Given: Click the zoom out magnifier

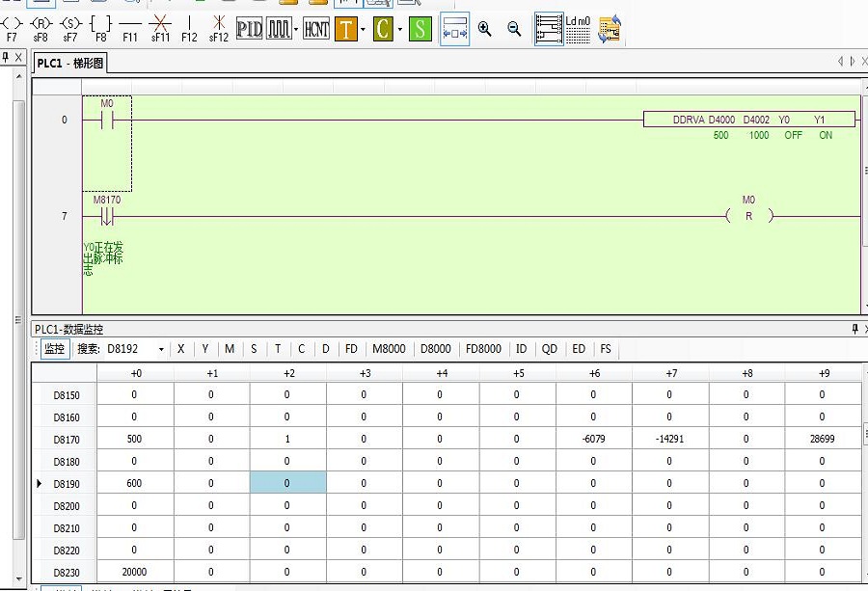Looking at the screenshot, I should pos(514,29).
